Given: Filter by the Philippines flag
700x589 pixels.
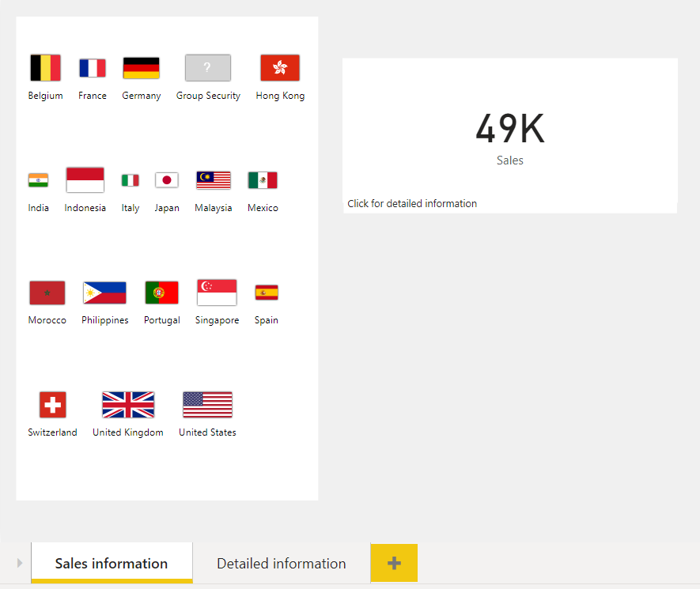Looking at the screenshot, I should (x=104, y=293).
